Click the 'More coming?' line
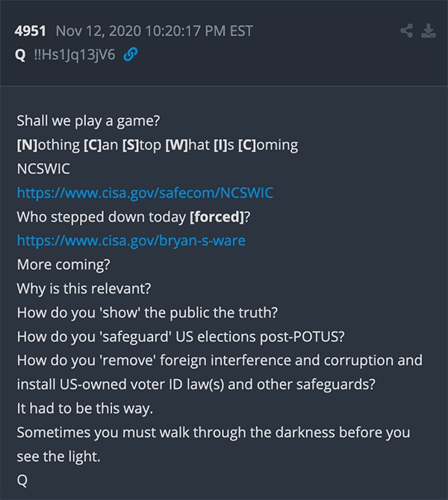Image resolution: width=448 pixels, height=500 pixels. [x=63, y=265]
